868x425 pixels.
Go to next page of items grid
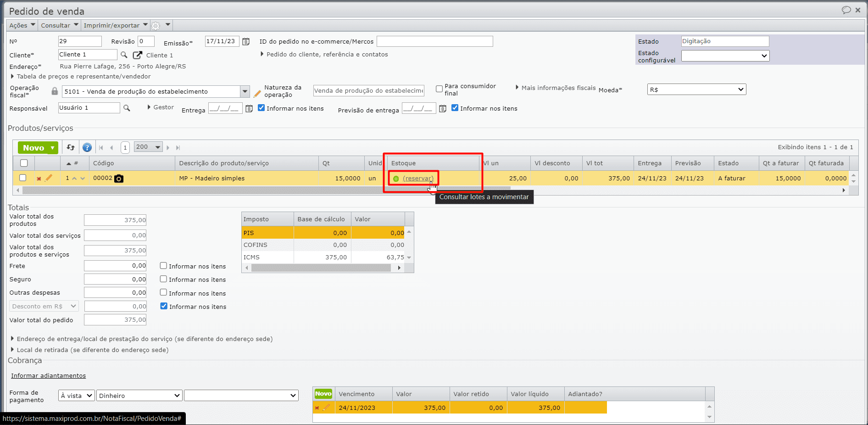[x=168, y=148]
